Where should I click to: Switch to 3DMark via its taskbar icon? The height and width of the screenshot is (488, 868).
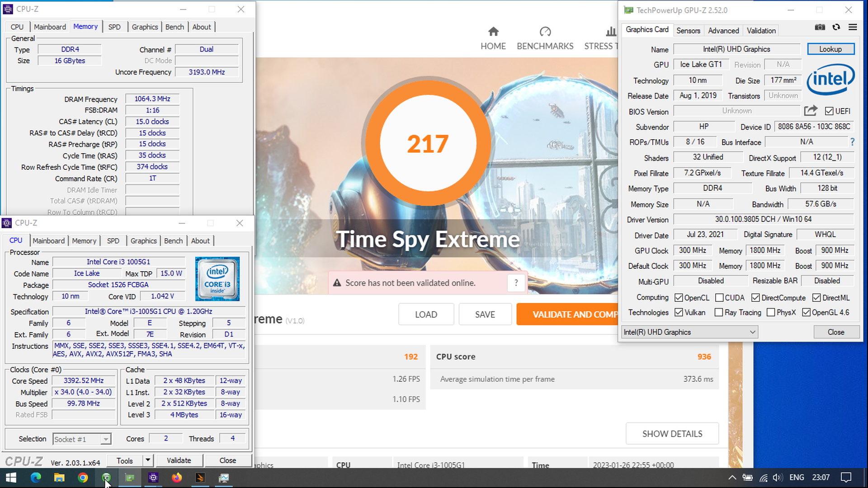pos(200,478)
